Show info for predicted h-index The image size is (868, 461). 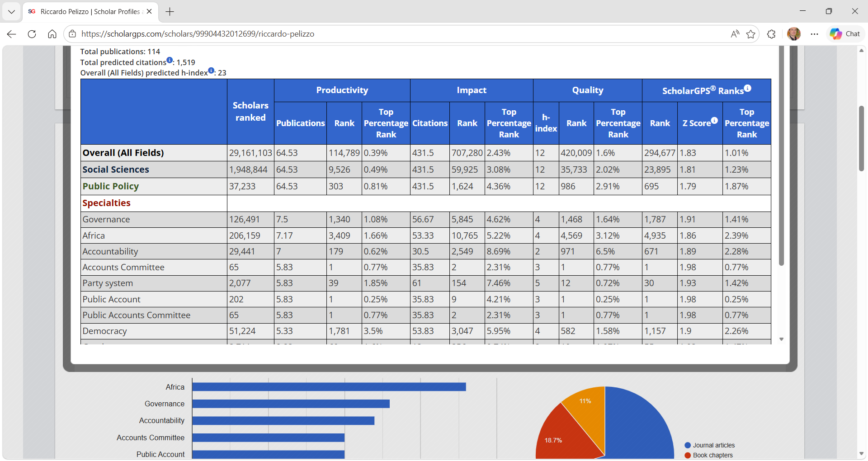(211, 71)
